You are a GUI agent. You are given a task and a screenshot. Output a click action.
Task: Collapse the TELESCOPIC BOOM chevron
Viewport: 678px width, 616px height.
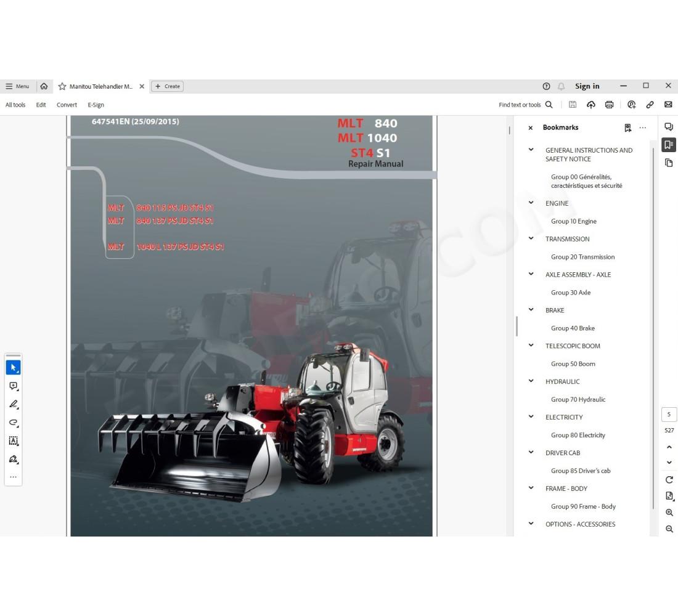[x=531, y=346]
